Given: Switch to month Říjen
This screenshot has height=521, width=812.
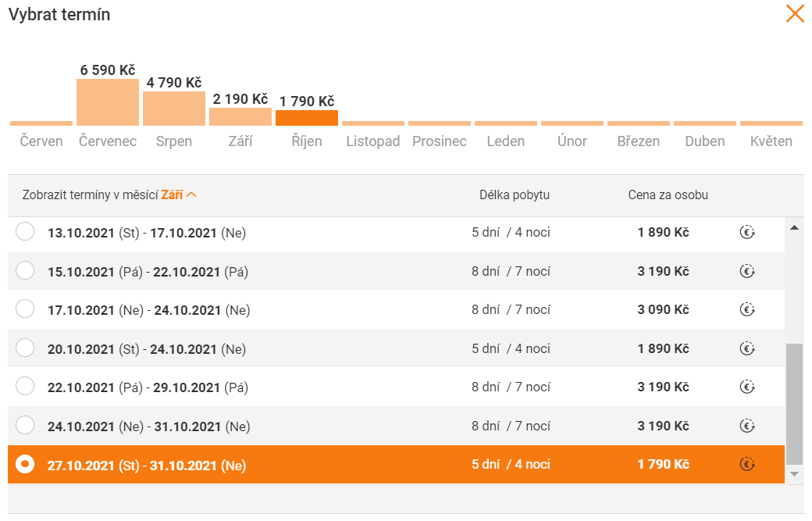Looking at the screenshot, I should click(x=307, y=141).
